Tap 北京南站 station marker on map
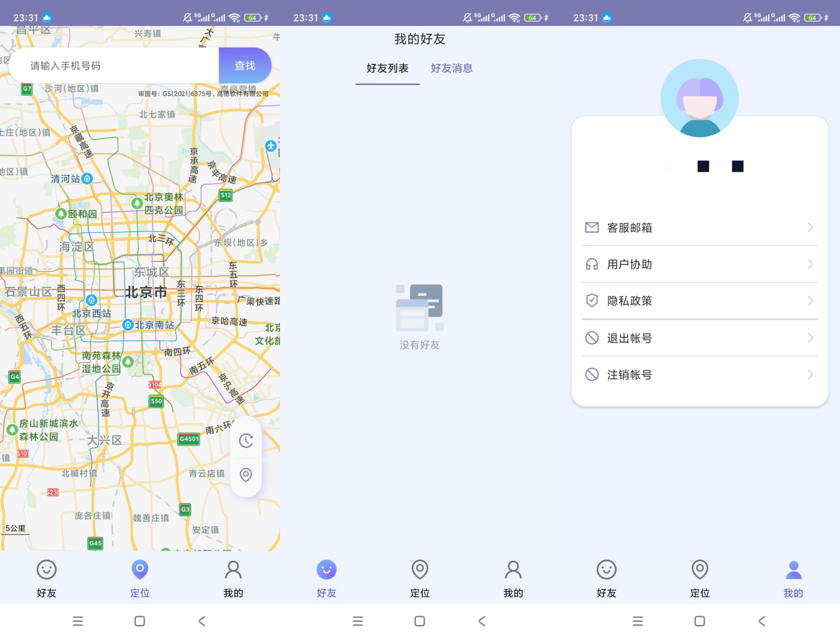840x638 pixels. click(128, 325)
